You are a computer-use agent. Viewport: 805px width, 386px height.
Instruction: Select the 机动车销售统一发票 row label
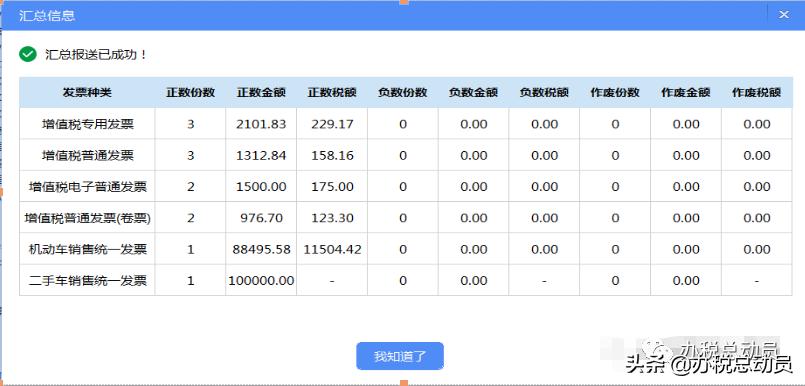88,249
